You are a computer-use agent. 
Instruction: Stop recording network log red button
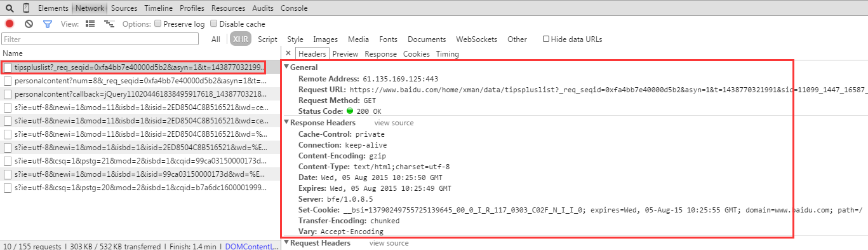(x=10, y=24)
